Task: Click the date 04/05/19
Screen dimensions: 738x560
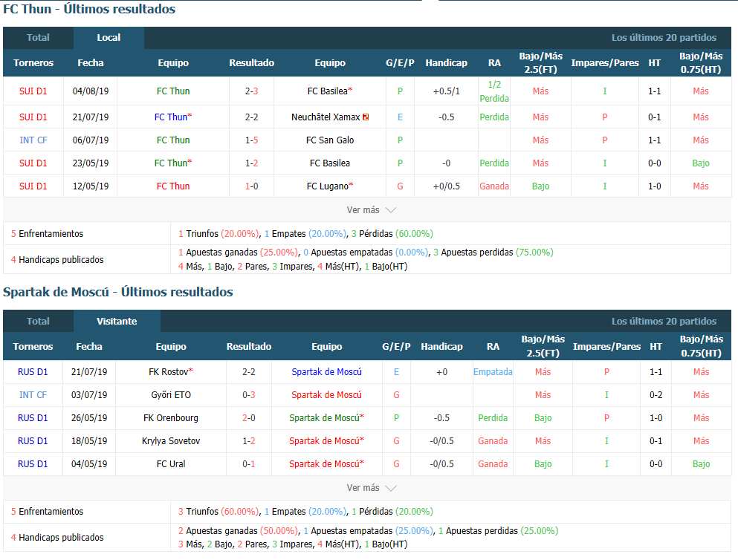Action: coord(89,464)
